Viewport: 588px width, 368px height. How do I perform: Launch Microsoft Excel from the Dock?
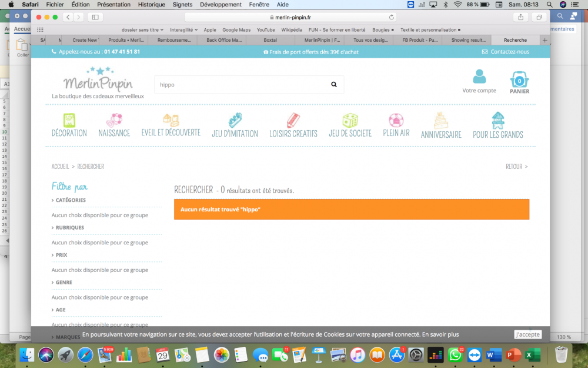point(533,354)
